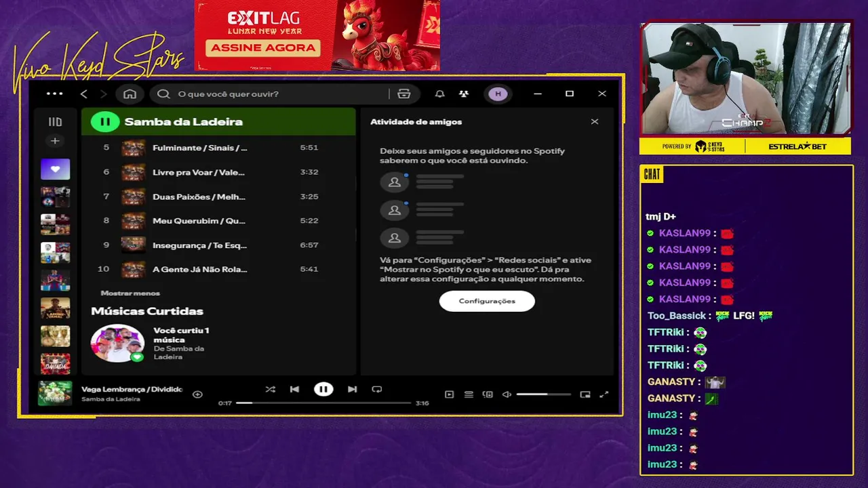Select track 5 'Fulminante / Sinais'
The width and height of the screenshot is (868, 488).
point(218,147)
